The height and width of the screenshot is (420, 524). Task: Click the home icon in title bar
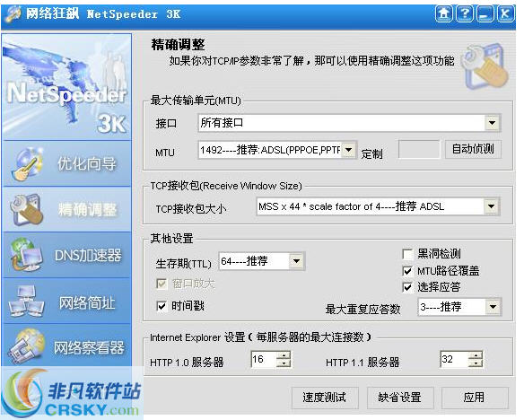point(444,14)
